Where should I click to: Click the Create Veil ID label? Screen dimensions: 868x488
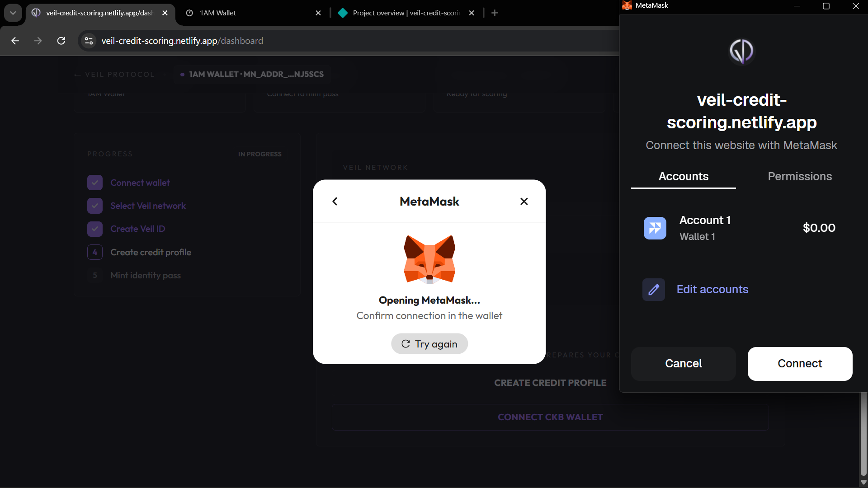click(x=138, y=229)
